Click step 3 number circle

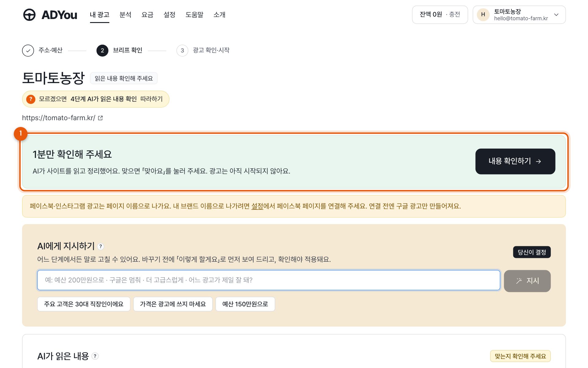coord(182,51)
